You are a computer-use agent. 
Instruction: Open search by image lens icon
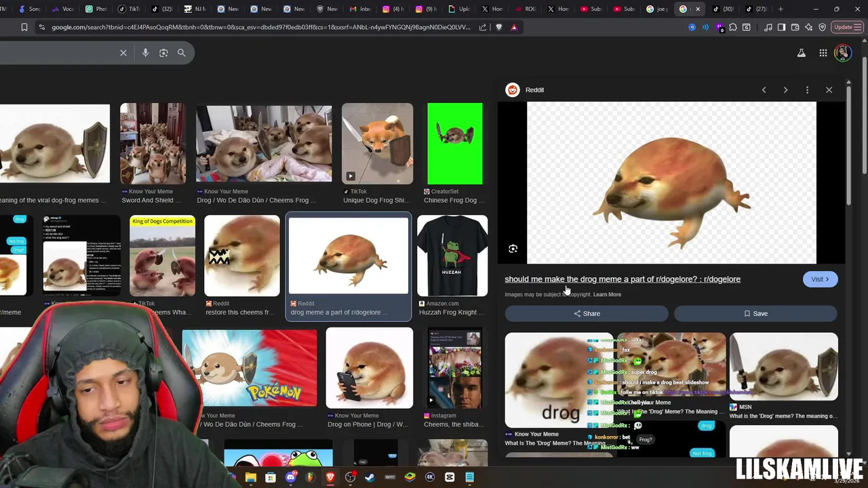163,53
